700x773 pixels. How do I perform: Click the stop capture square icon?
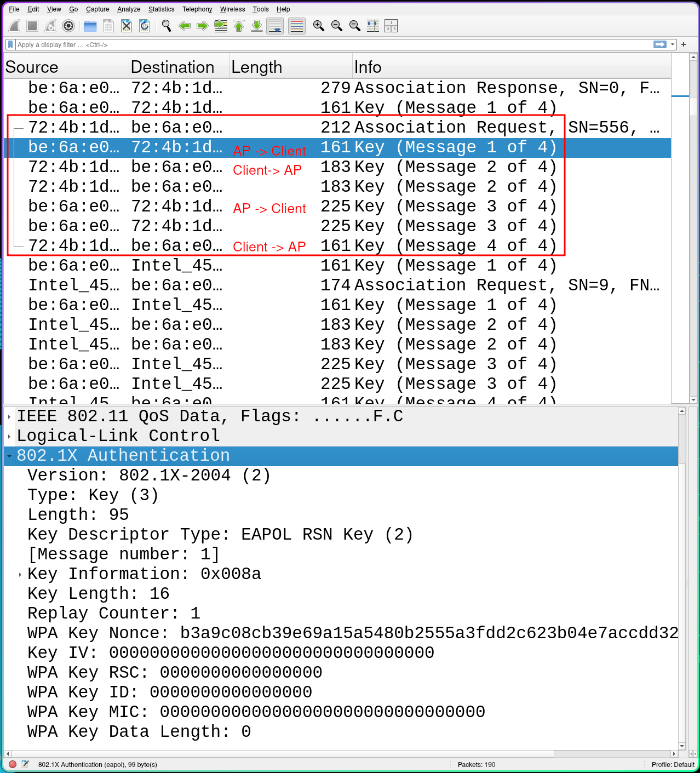(x=32, y=26)
